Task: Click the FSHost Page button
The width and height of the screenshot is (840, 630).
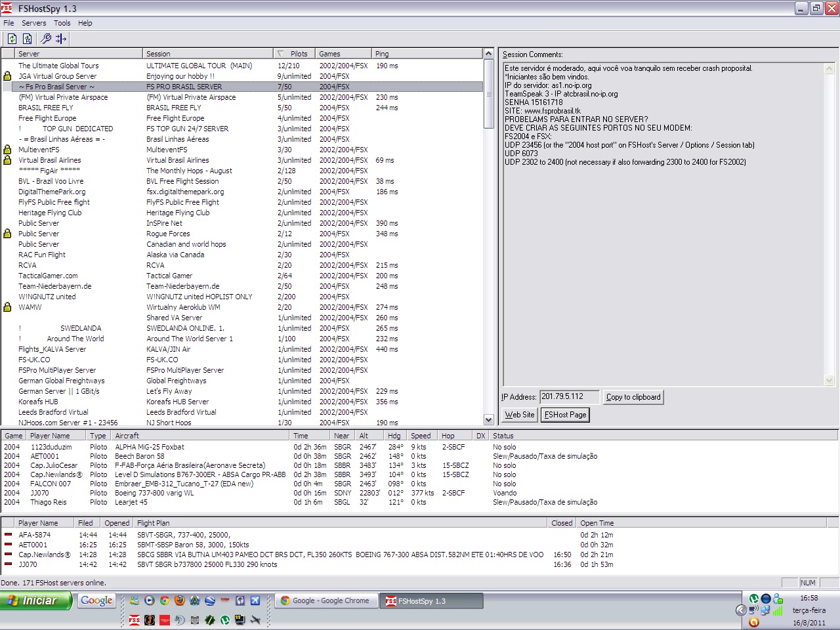Action: click(565, 415)
